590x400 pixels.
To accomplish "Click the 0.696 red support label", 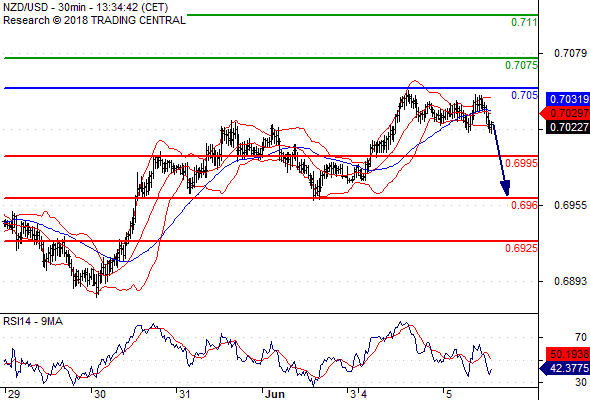I will pyautogui.click(x=524, y=205).
